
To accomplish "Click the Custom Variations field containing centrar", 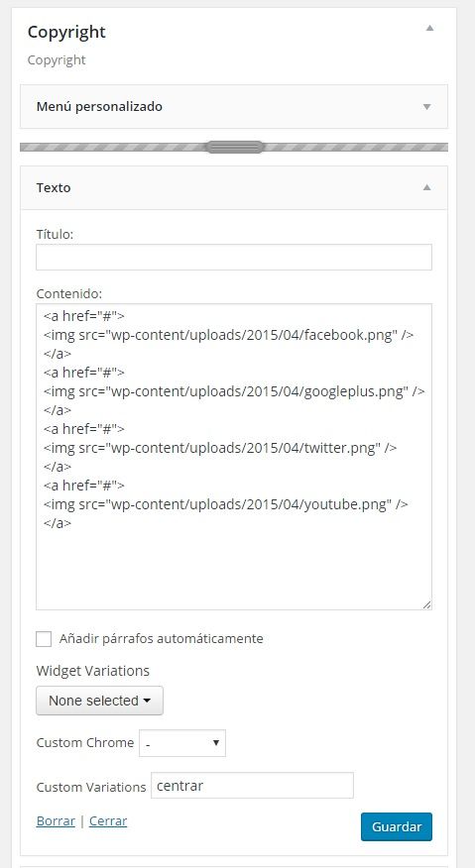I will click(x=252, y=786).
